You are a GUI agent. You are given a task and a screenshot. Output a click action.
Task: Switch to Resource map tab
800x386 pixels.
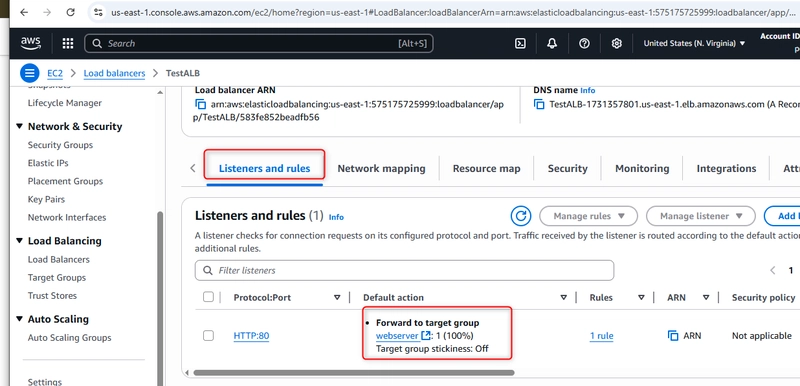486,168
